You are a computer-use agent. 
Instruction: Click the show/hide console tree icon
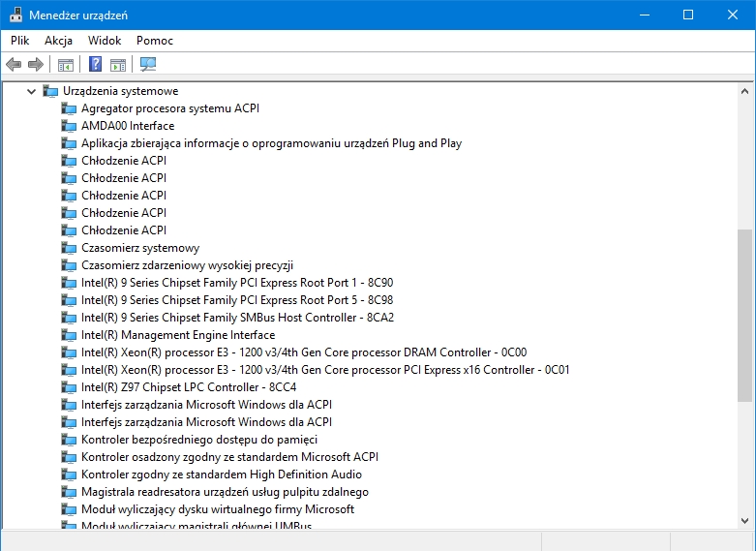tap(66, 64)
